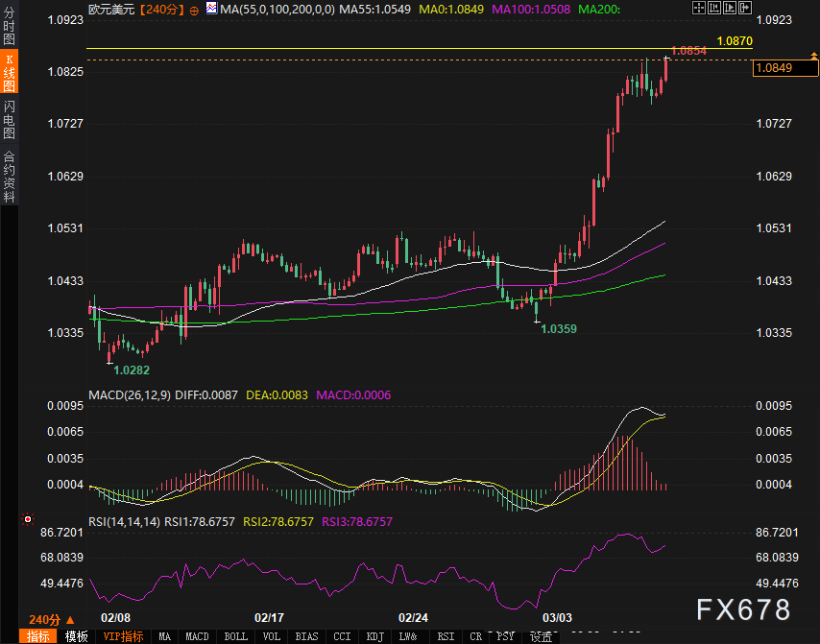Switch to the 模板 bottom tab
820x644 pixels.
(77, 636)
